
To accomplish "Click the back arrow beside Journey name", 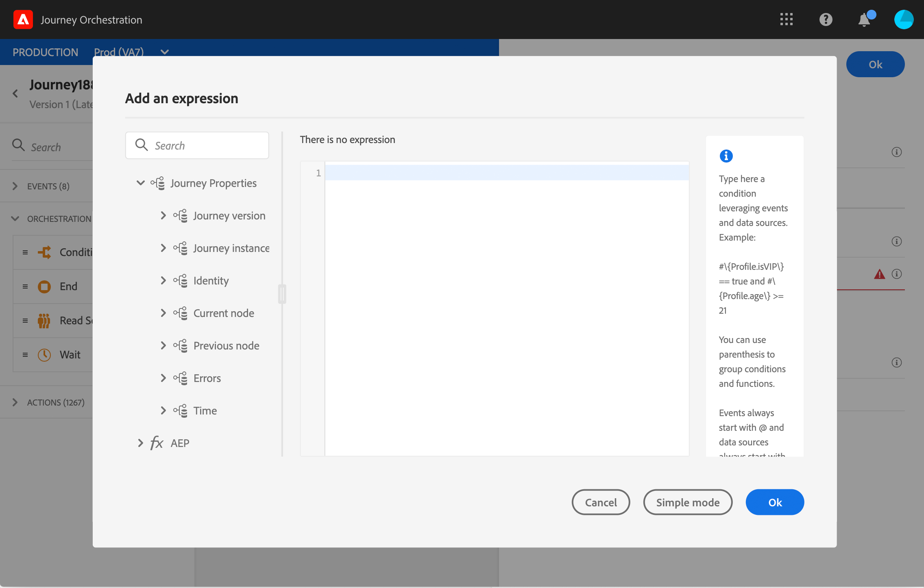I will [x=15, y=94].
